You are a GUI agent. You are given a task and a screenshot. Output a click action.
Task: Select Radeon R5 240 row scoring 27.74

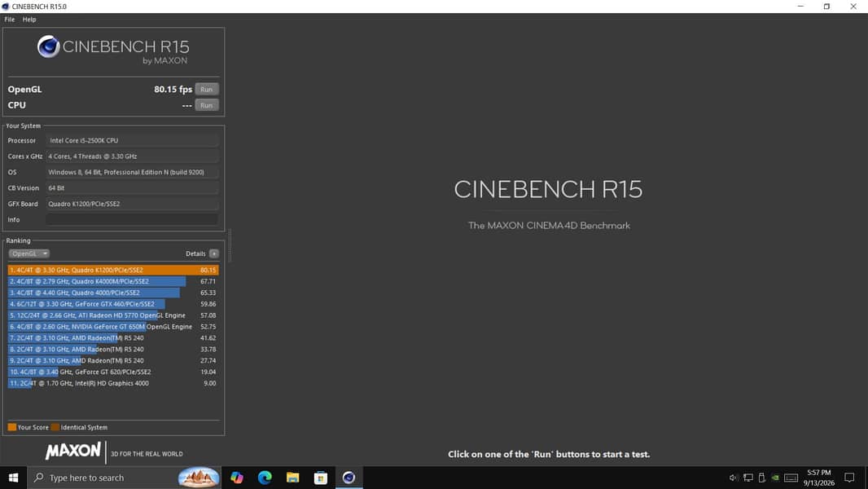point(113,360)
